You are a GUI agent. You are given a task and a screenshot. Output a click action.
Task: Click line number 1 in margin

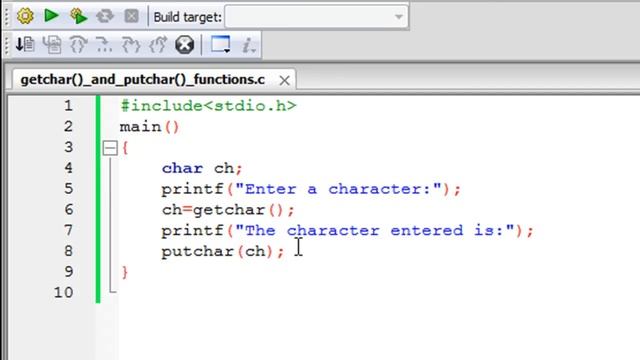coord(68,106)
